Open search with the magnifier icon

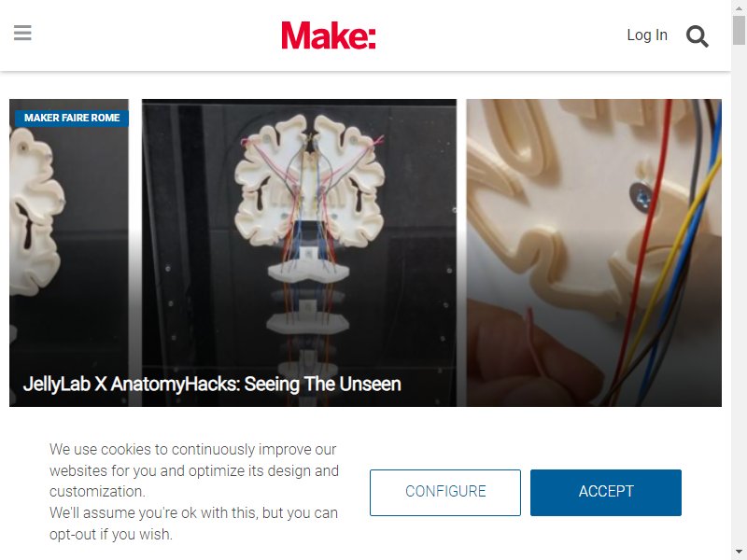(x=697, y=36)
